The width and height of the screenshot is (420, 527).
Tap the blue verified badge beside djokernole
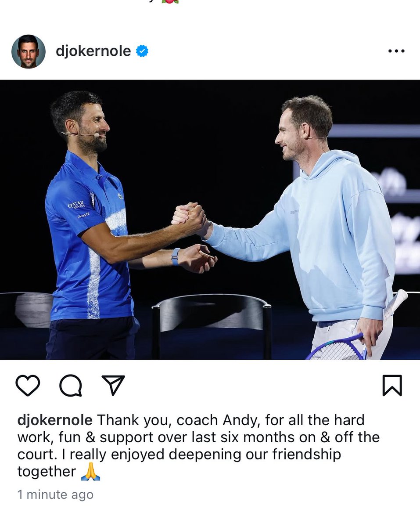click(142, 51)
